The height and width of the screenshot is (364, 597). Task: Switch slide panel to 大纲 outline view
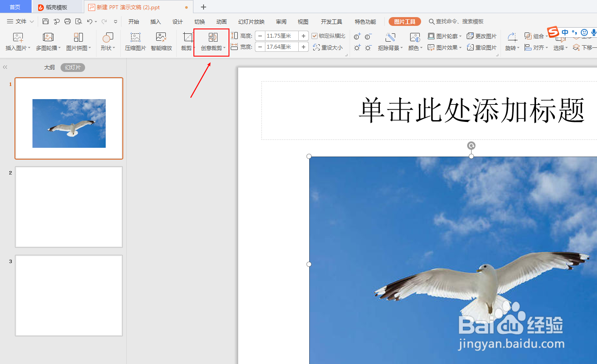click(x=50, y=68)
